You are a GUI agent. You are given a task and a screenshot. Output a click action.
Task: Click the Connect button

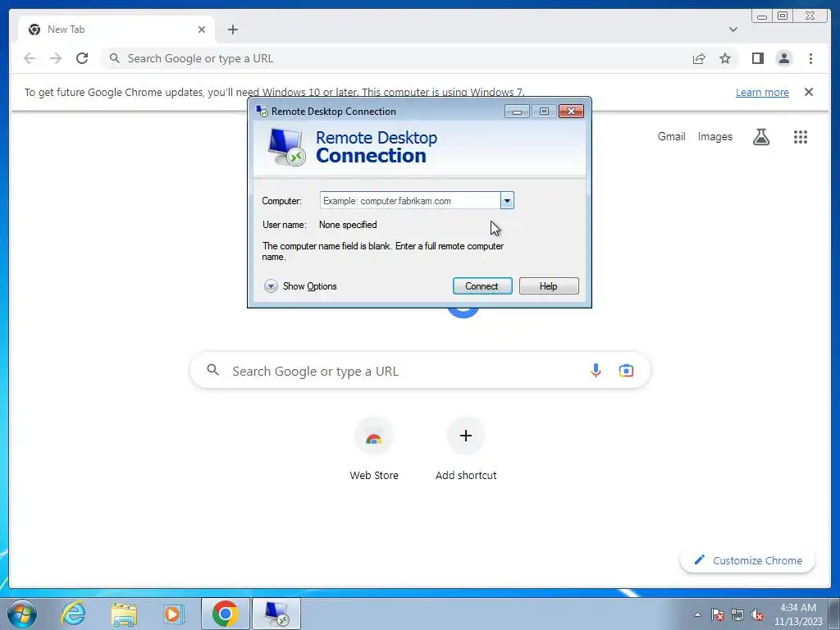click(x=482, y=286)
